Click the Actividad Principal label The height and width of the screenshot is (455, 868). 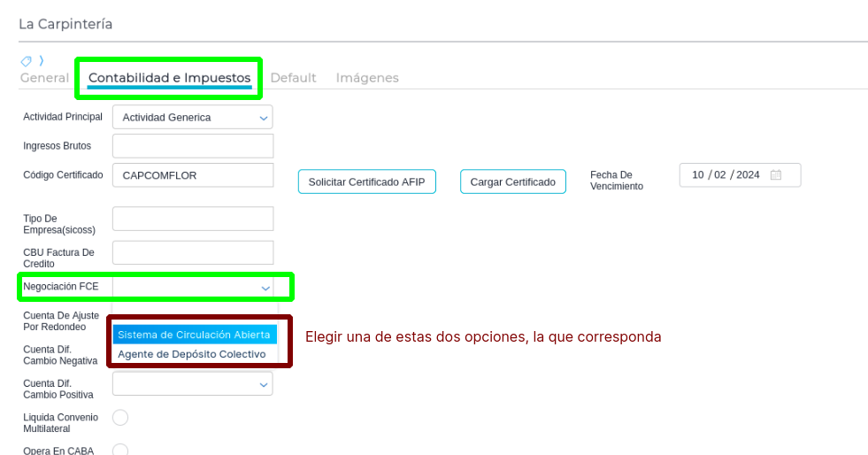click(63, 117)
